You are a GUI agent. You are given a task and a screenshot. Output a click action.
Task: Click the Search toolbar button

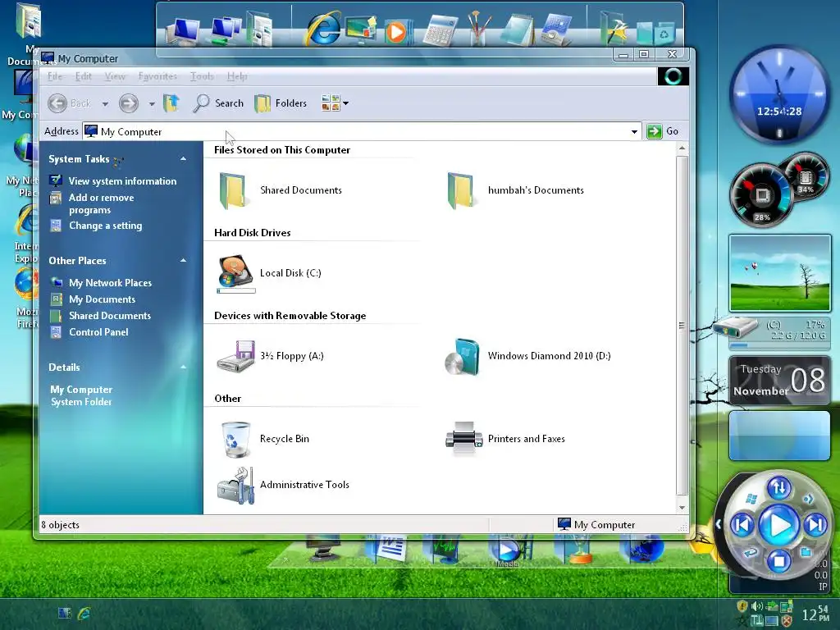(x=218, y=103)
